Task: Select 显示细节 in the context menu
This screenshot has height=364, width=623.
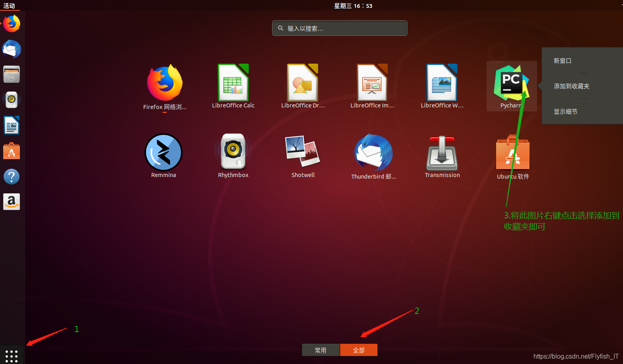Action: click(565, 112)
